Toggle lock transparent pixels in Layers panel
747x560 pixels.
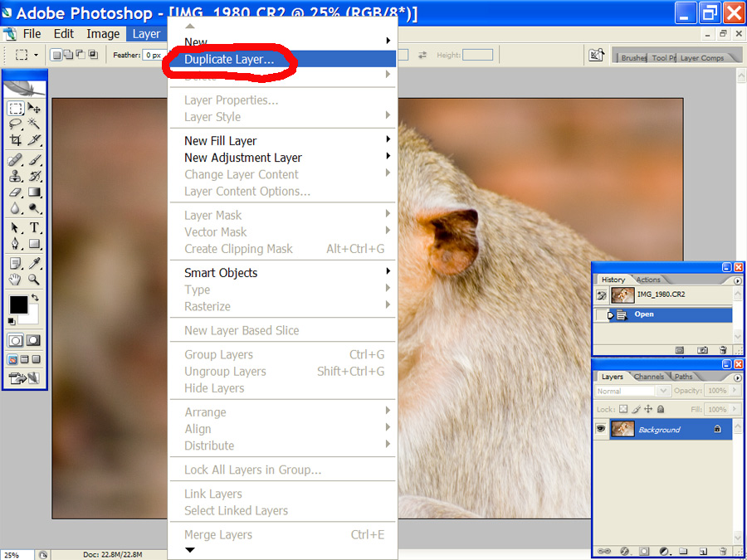(x=623, y=409)
